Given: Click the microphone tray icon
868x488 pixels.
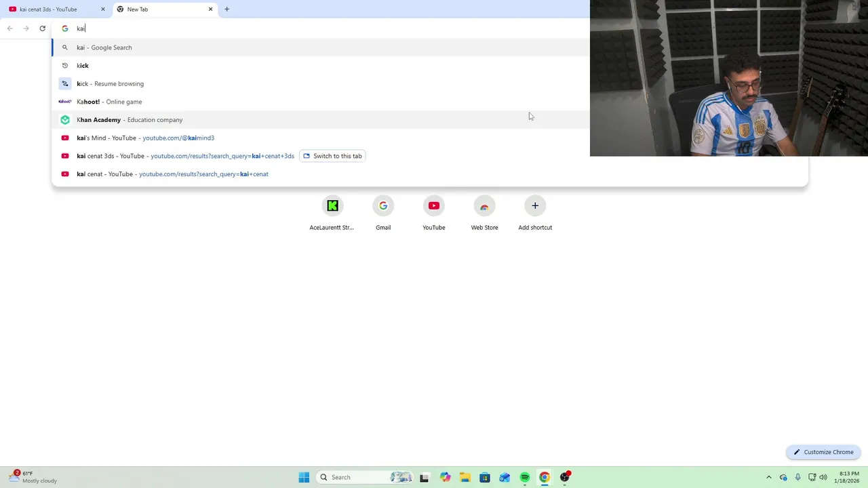Looking at the screenshot, I should (x=797, y=477).
